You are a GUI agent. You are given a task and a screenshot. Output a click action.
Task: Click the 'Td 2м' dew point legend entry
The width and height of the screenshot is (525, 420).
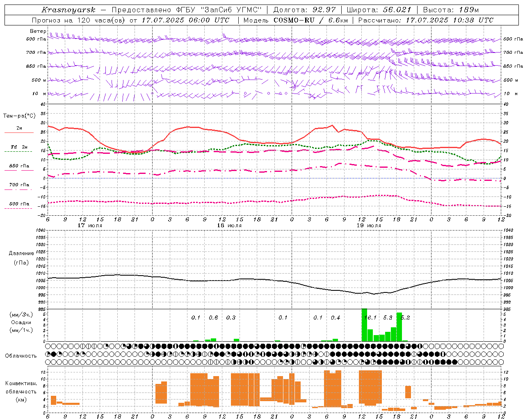[x=19, y=147]
